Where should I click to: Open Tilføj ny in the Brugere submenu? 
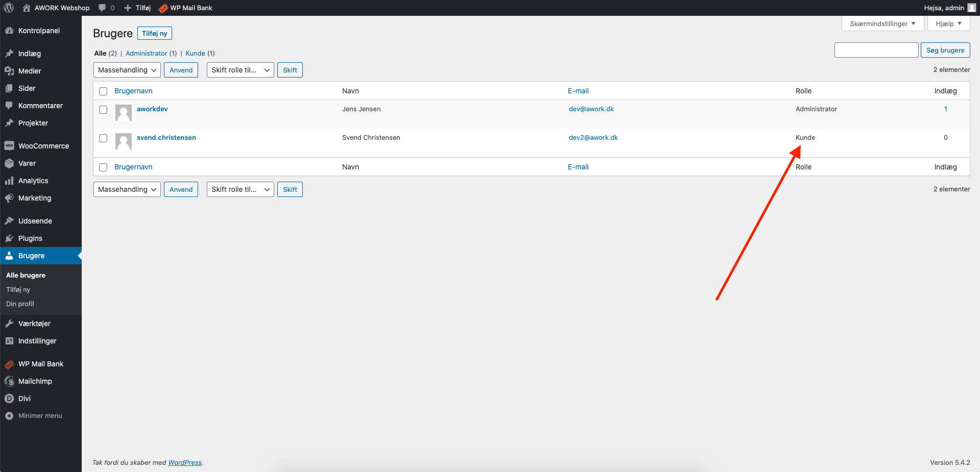[18, 289]
